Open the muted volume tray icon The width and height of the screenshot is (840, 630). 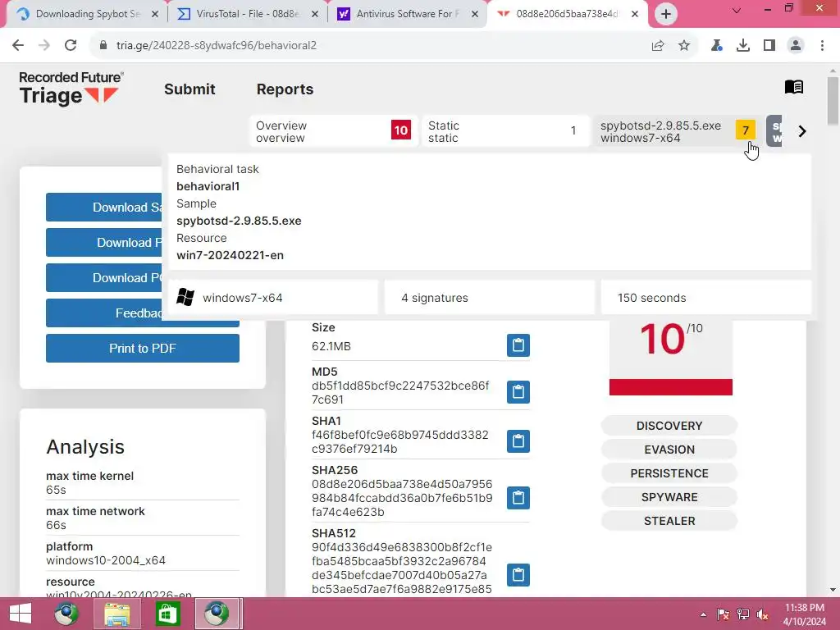pyautogui.click(x=762, y=614)
